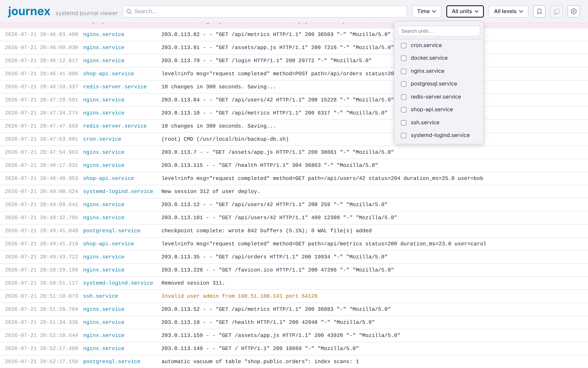This screenshot has width=588, height=368.
Task: Check the shop-api.service checkbox
Action: 404,110
